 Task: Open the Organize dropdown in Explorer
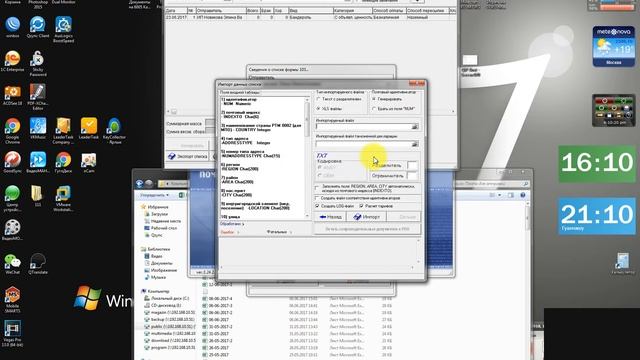154,196
